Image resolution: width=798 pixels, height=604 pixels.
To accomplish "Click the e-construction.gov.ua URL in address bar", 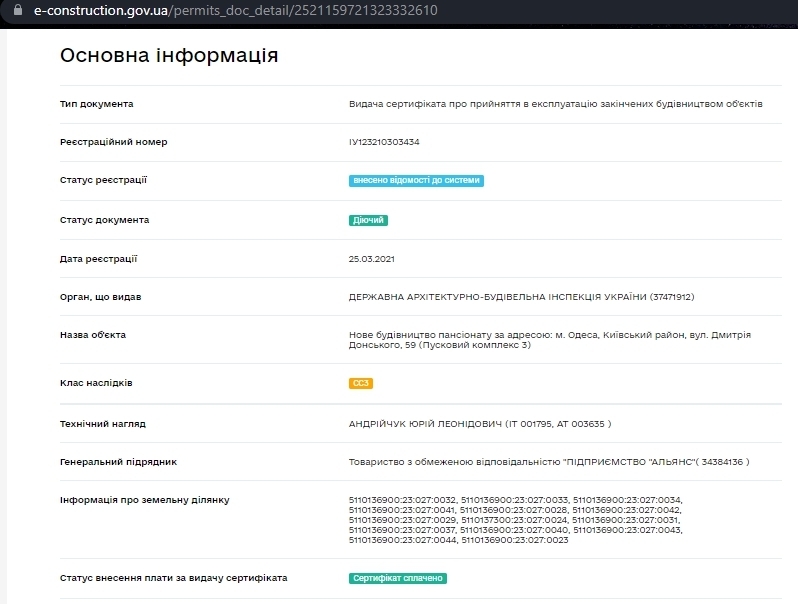I will tap(236, 10).
